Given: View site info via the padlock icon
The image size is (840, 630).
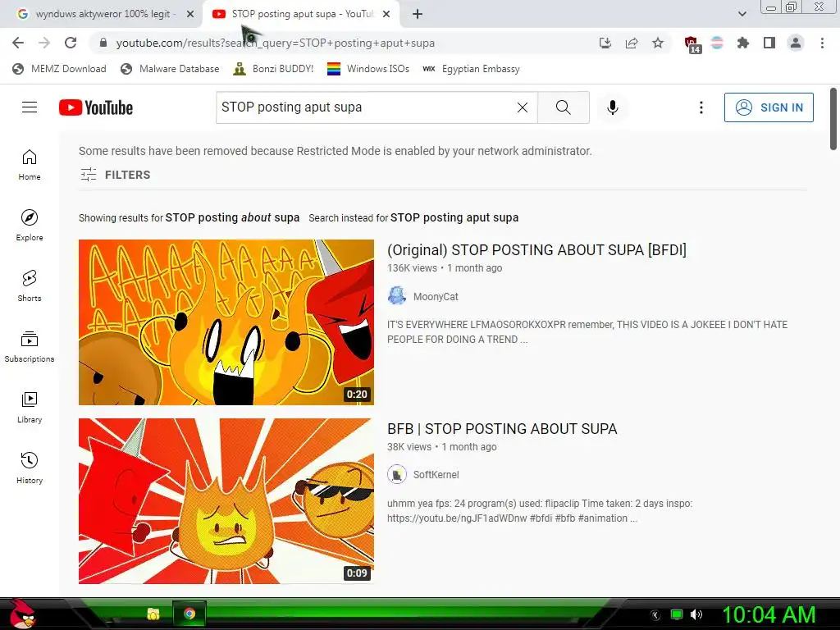Looking at the screenshot, I should pyautogui.click(x=103, y=43).
